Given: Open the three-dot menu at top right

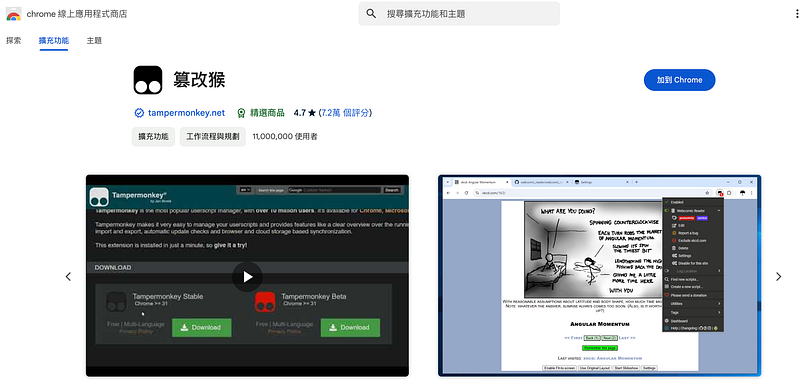Looking at the screenshot, I should [796, 14].
